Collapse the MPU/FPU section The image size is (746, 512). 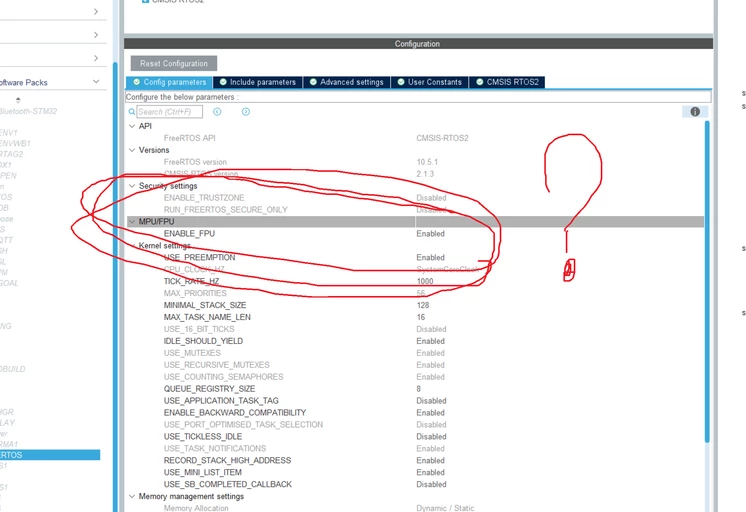pos(132,222)
